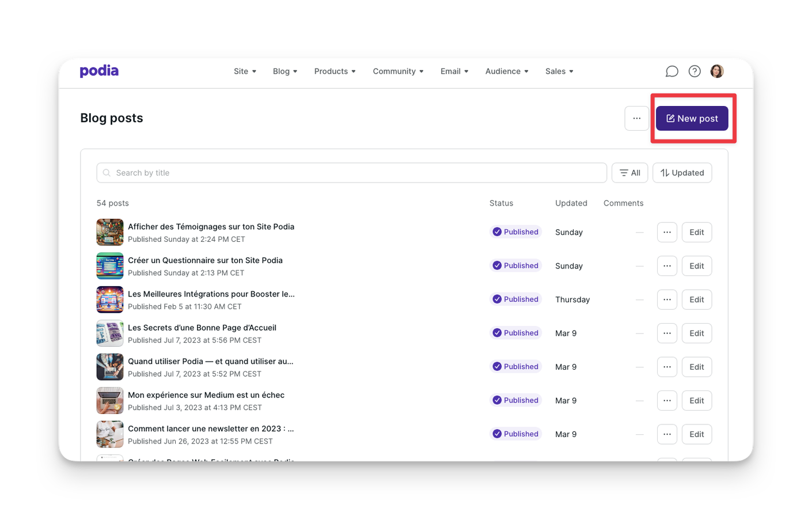The image size is (812, 520).
Task: Open the chat messages icon
Action: click(671, 71)
